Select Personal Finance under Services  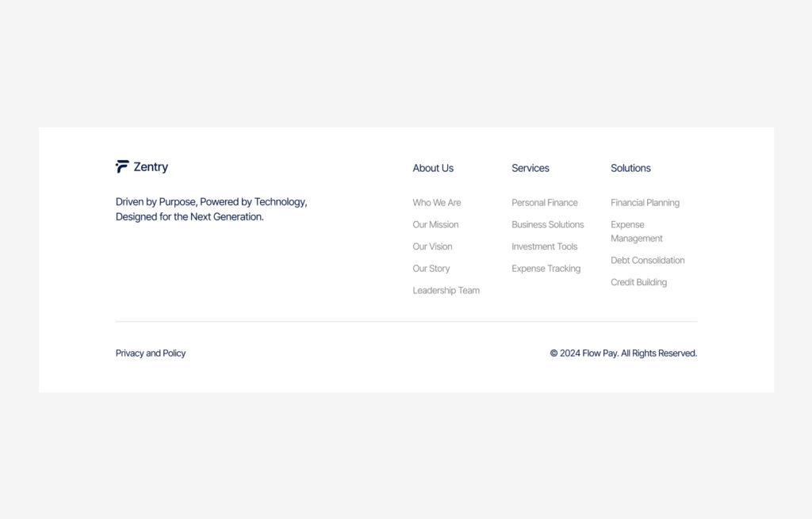(x=545, y=203)
